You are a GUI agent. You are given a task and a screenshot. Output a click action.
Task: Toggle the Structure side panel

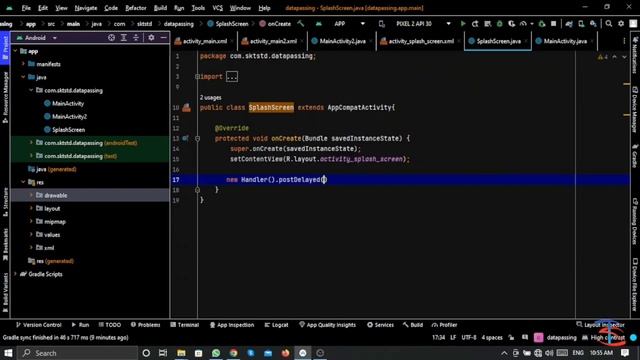point(5,202)
